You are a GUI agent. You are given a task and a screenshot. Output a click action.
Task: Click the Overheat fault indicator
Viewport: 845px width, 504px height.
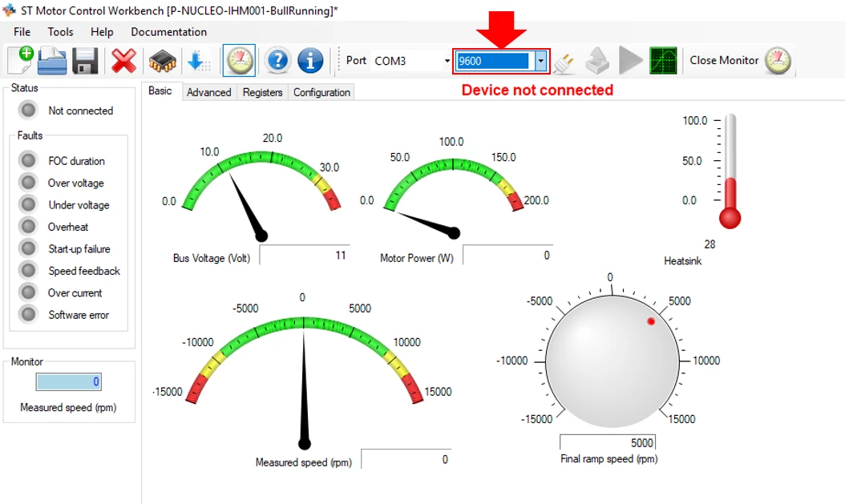[x=28, y=226]
